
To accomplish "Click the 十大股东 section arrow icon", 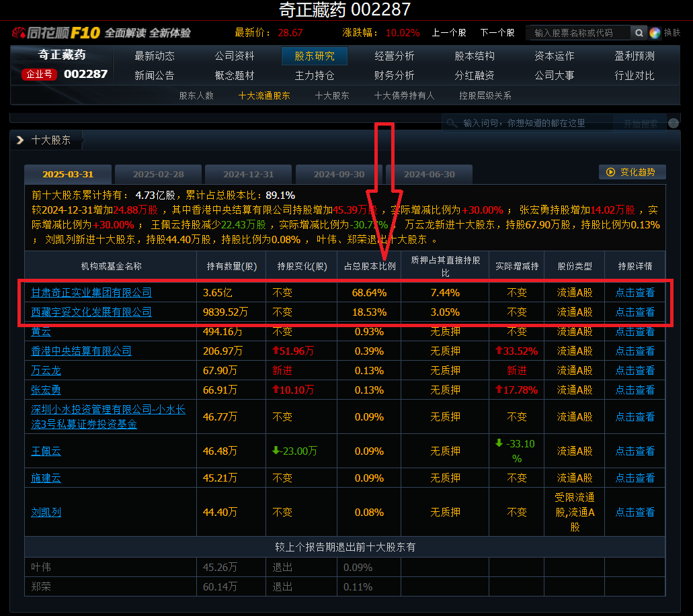I will point(19,140).
